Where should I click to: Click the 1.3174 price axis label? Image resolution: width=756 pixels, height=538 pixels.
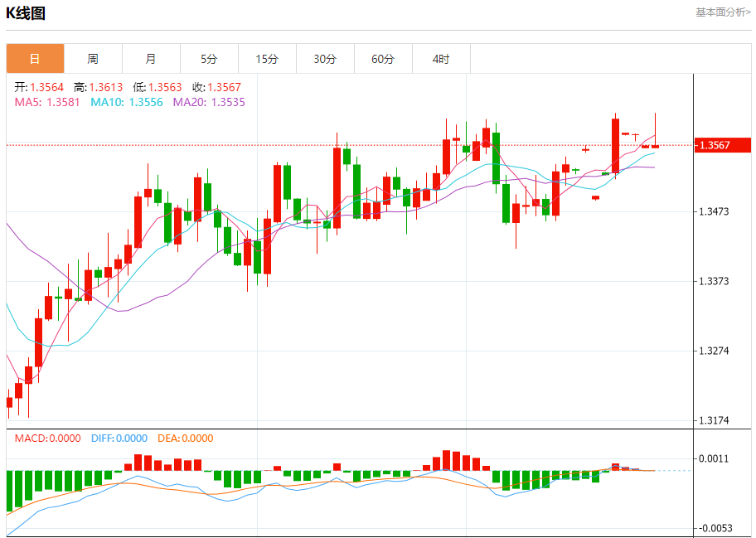714,420
